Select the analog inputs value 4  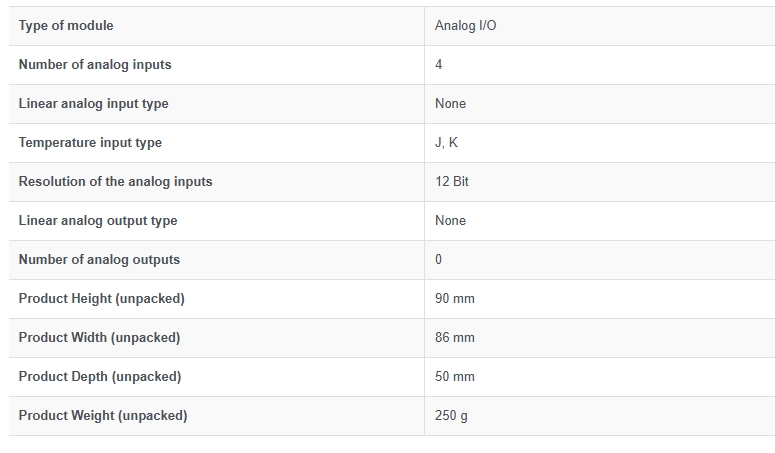coord(438,65)
